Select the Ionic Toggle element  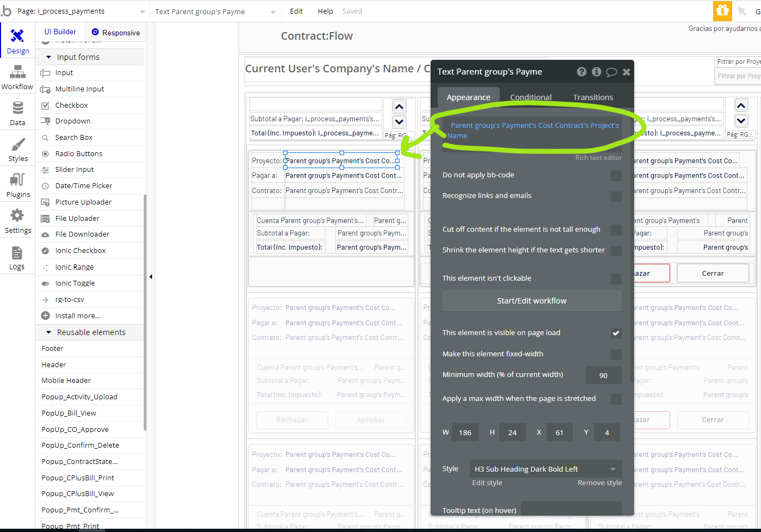(90, 283)
